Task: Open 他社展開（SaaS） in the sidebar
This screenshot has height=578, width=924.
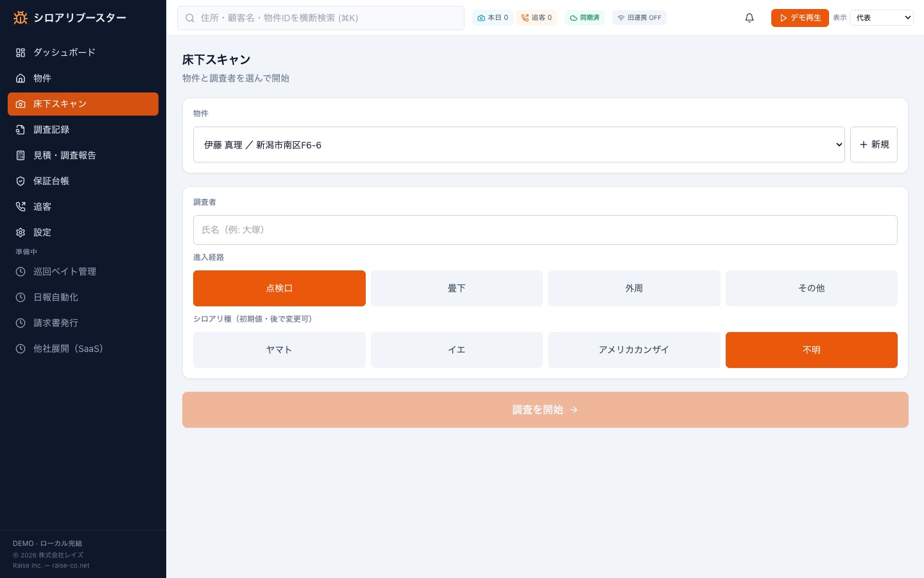Action: (83, 349)
